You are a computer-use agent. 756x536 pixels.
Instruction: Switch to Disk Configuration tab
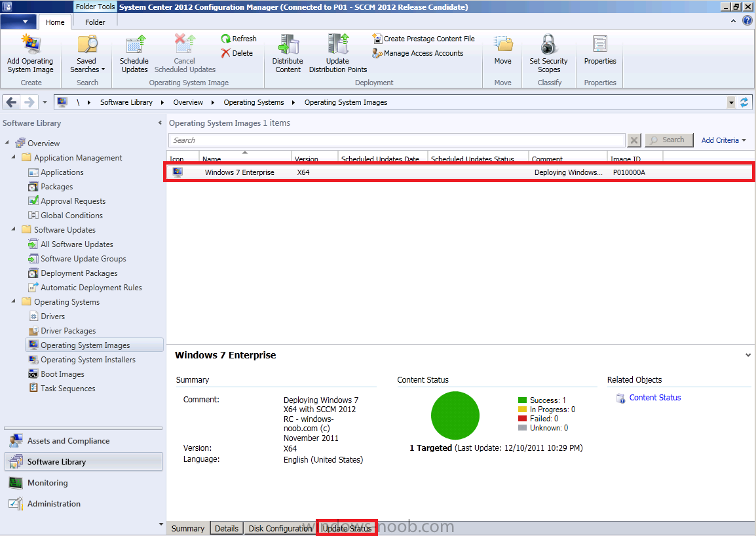[x=280, y=528]
